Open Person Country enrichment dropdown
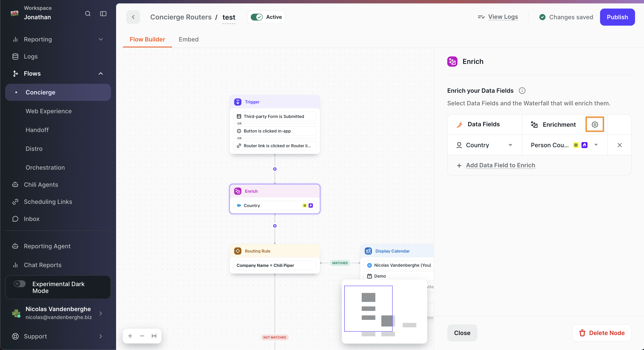Image resolution: width=644 pixels, height=350 pixels. pos(596,145)
